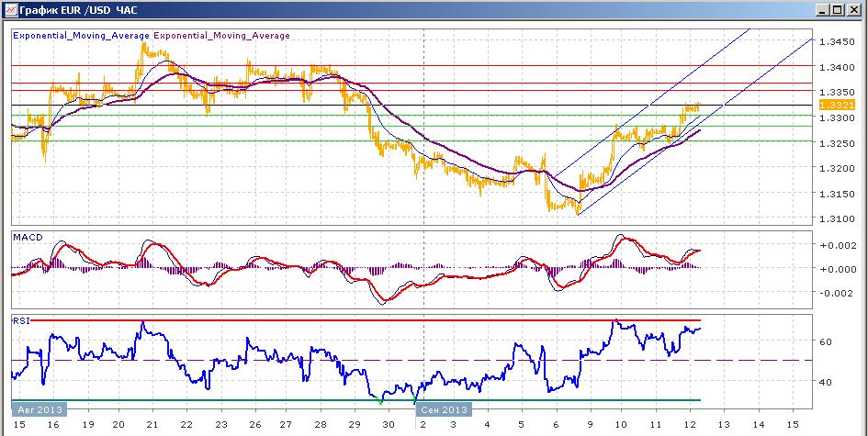Image resolution: width=868 pixels, height=436 pixels.
Task: Select date 10 on time axis
Action: tap(621, 424)
